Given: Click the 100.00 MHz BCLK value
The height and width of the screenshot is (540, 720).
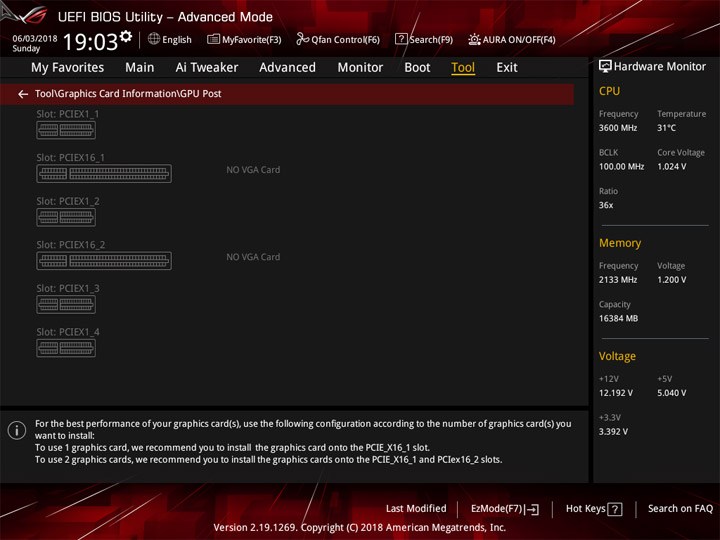Looking at the screenshot, I should pos(621,167).
